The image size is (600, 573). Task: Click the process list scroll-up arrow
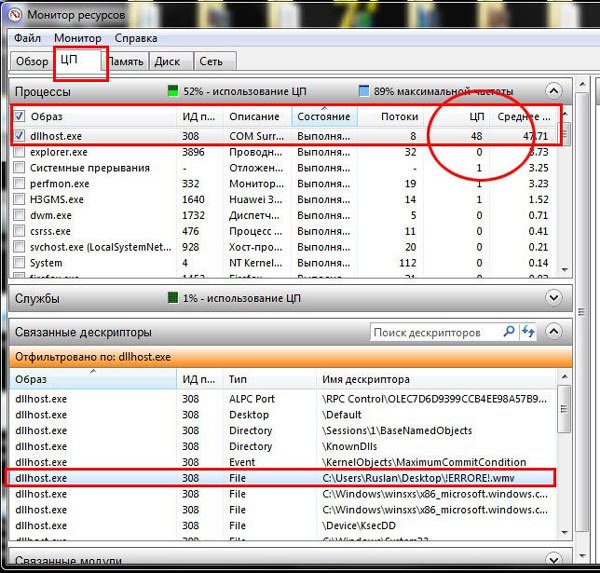point(565,114)
